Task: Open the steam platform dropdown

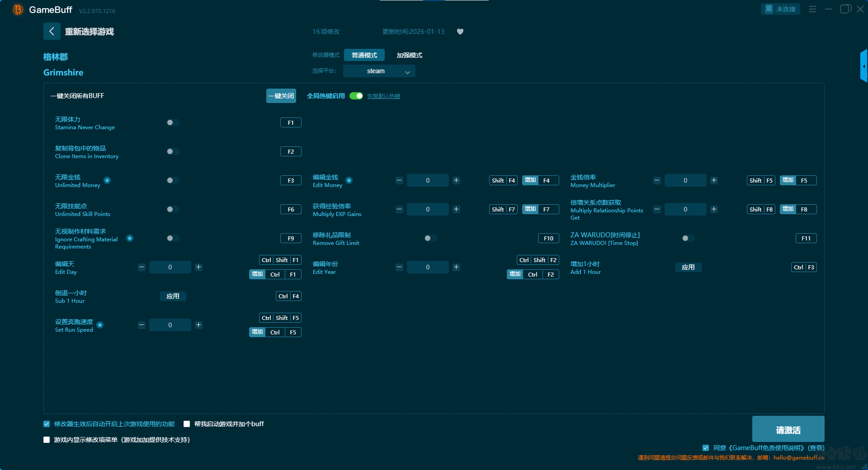Action: click(379, 71)
